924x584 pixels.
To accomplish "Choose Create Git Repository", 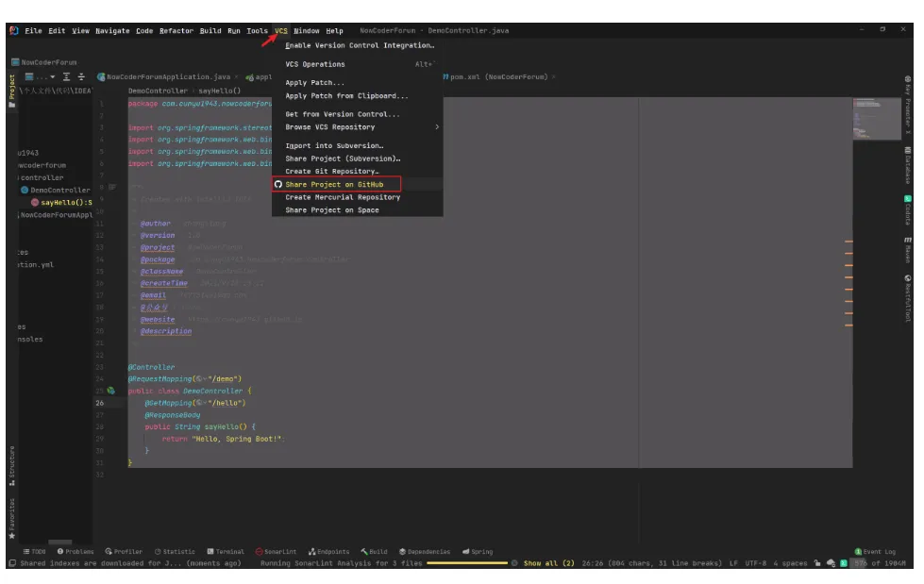I will [357, 171].
